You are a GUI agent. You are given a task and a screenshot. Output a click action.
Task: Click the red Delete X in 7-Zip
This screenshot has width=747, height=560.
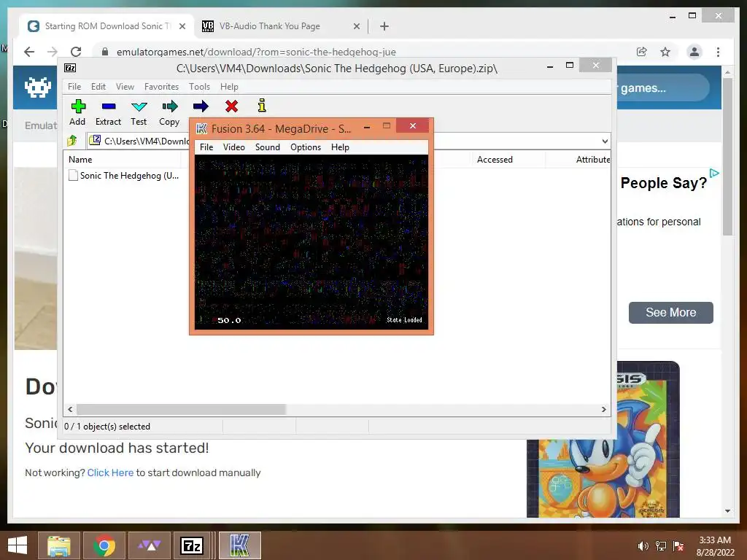point(231,106)
